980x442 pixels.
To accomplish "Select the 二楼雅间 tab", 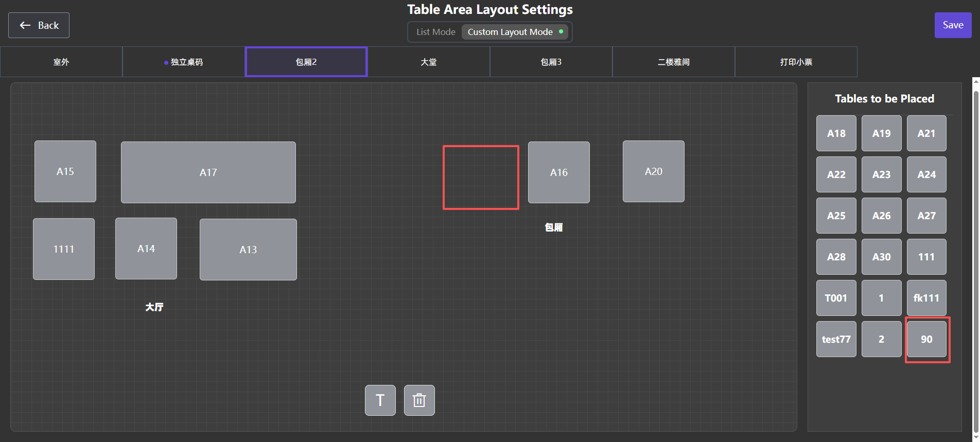I will coord(673,62).
